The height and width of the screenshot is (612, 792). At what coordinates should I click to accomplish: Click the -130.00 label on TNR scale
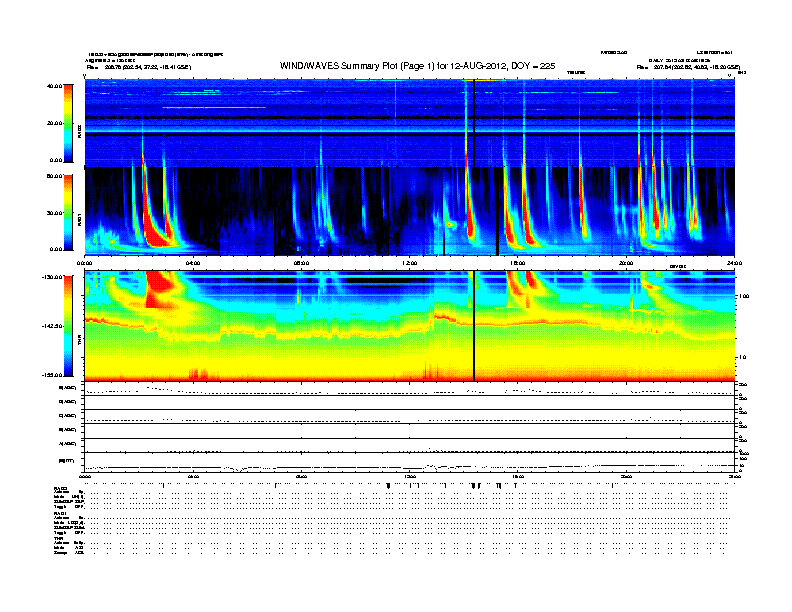point(53,277)
